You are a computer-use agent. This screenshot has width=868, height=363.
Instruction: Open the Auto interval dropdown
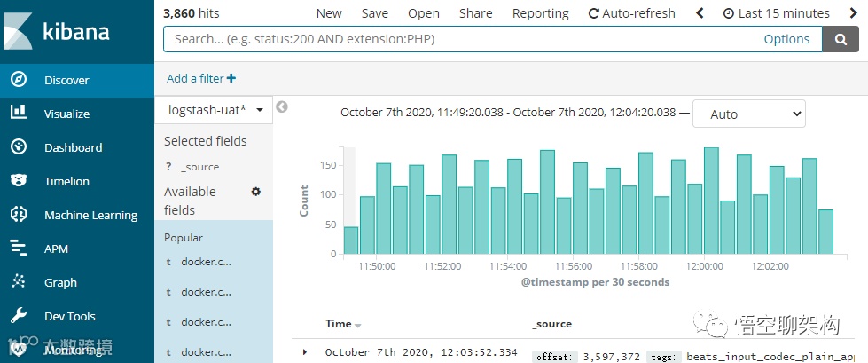(x=749, y=114)
